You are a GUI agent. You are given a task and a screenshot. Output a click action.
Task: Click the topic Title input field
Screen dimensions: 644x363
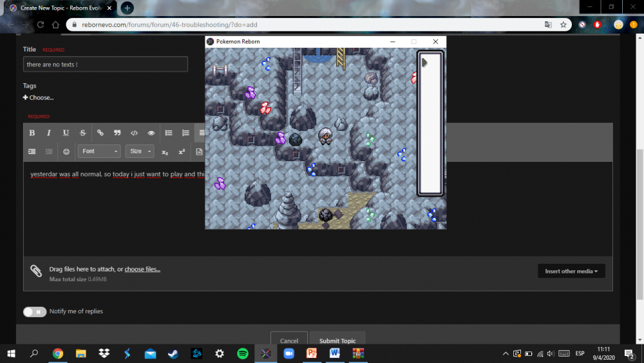coord(106,64)
